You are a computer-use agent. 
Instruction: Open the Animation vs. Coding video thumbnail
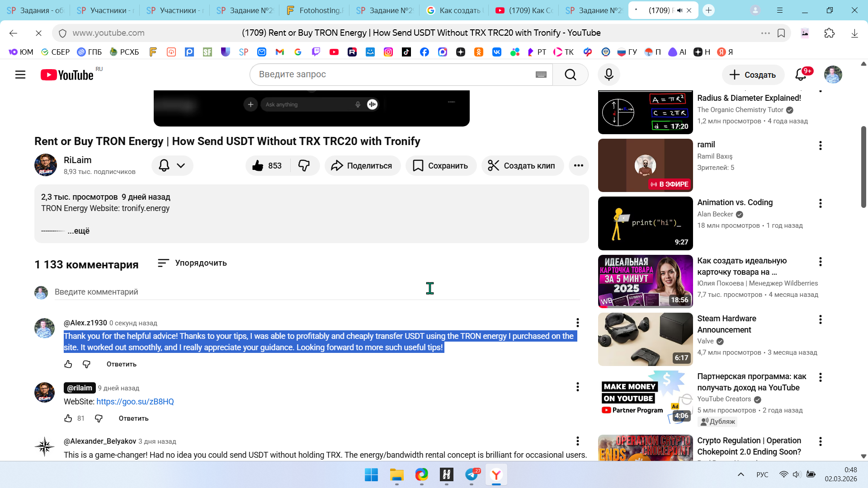click(645, 223)
